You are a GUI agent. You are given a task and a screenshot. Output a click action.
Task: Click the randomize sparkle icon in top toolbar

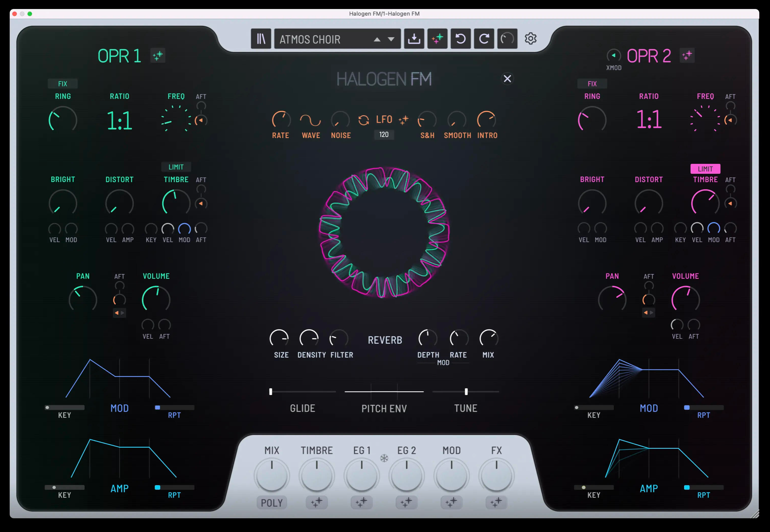[437, 39]
